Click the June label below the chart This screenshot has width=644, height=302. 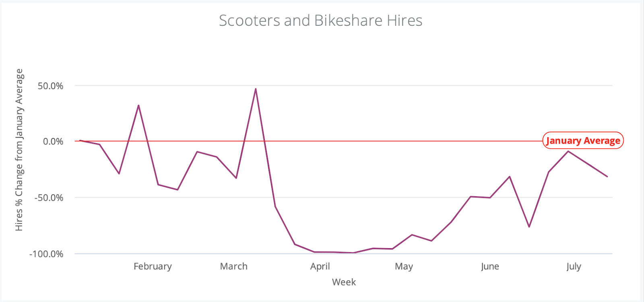pos(490,266)
